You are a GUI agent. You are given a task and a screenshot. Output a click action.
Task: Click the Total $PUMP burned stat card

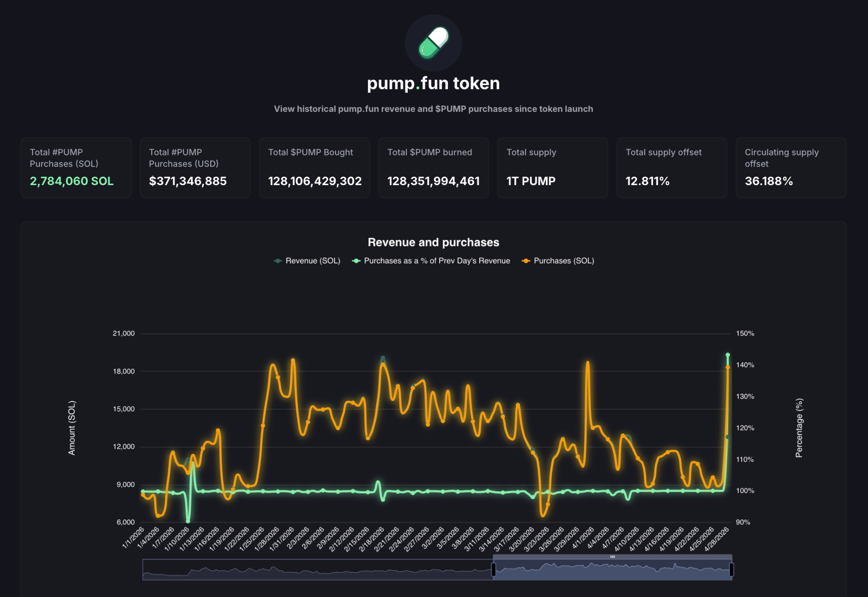[433, 168]
